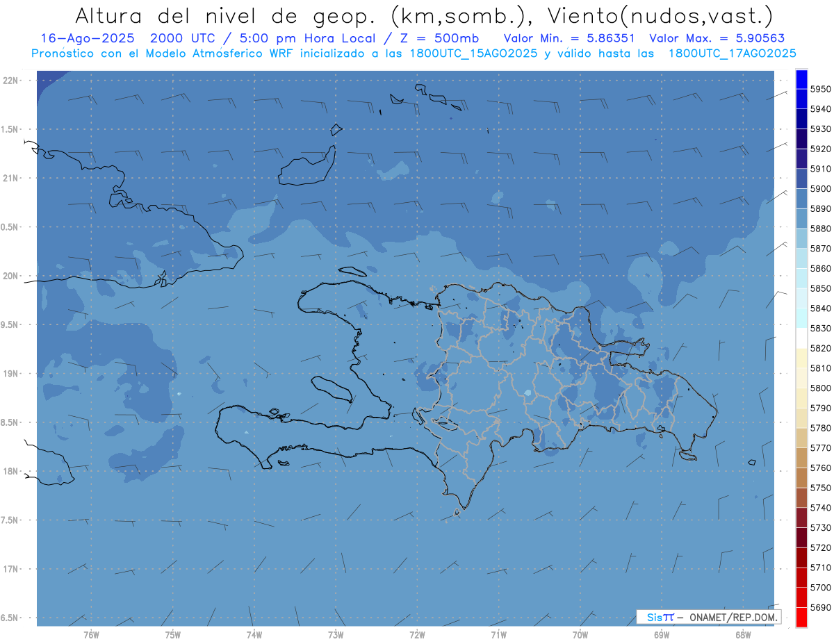Click the '5730' color scale label
Image resolution: width=834 pixels, height=644 pixels.
(x=821, y=527)
